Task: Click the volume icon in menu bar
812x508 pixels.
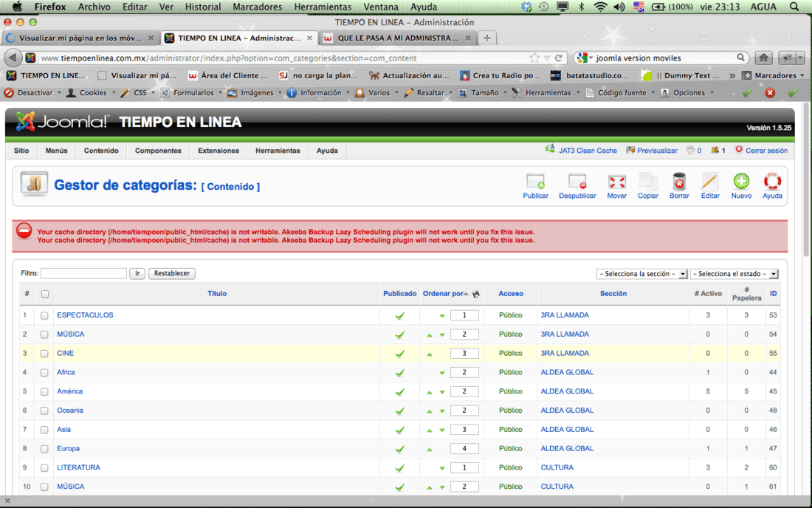Action: pyautogui.click(x=619, y=7)
